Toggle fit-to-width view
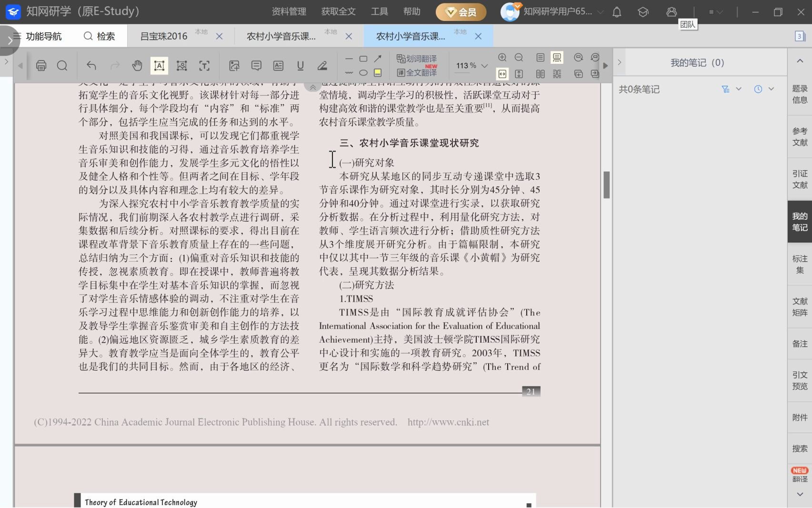Viewport: 812px width, 508px height. (502, 74)
